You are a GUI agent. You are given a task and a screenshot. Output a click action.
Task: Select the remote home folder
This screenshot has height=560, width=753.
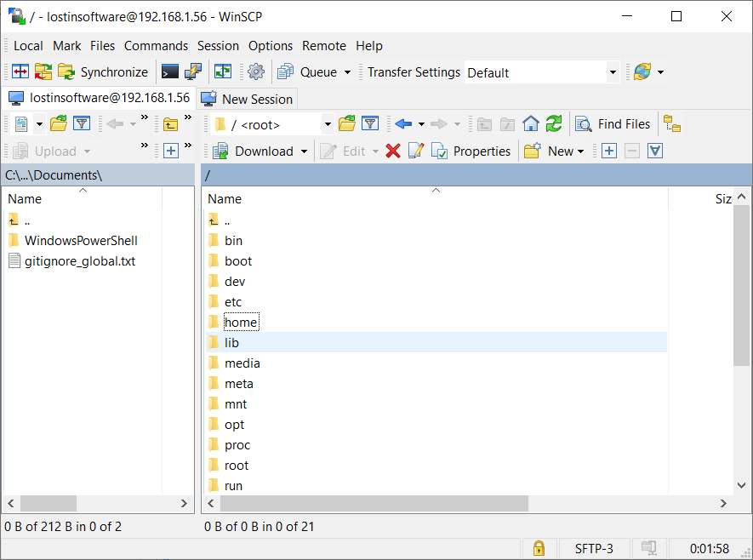(241, 323)
